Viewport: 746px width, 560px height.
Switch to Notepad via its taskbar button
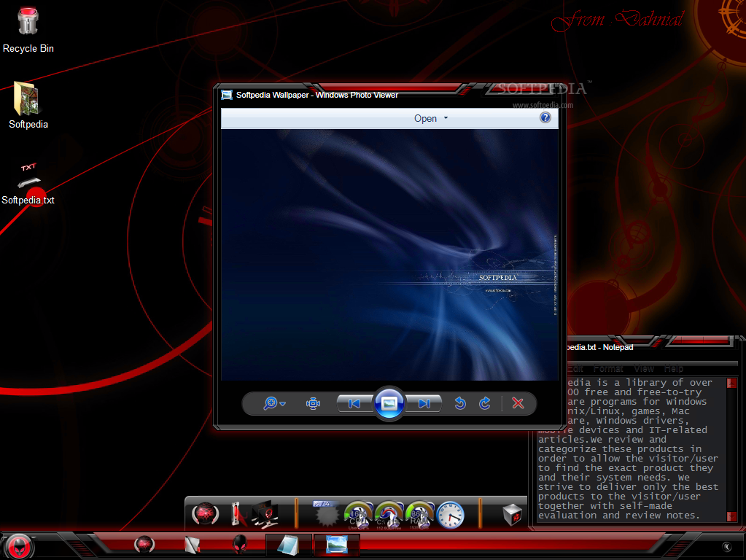point(288,545)
